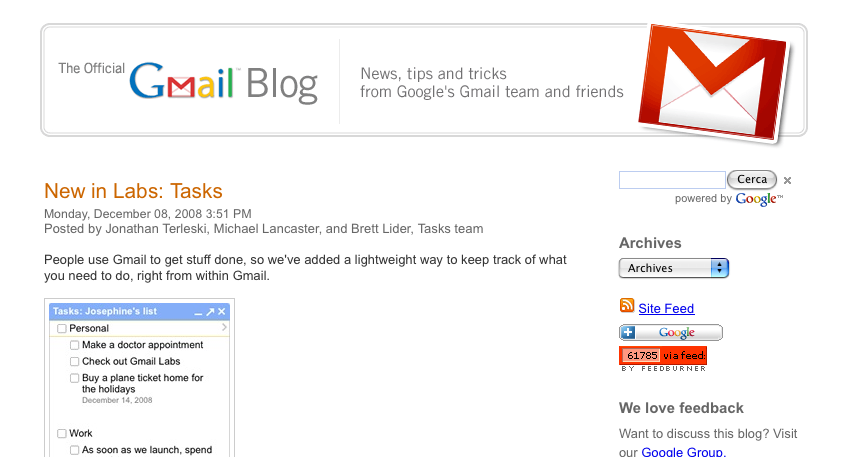Click the blue plus icon on the Add to Google button
The width and height of the screenshot is (844, 457).
tap(628, 332)
